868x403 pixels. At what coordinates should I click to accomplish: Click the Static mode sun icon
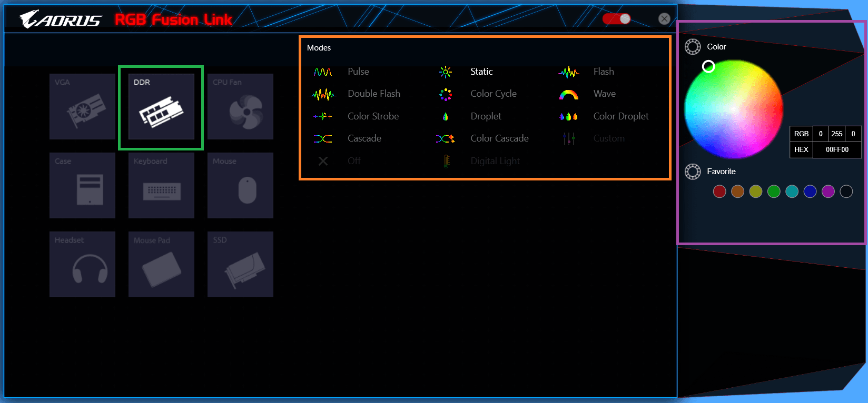[x=446, y=72]
